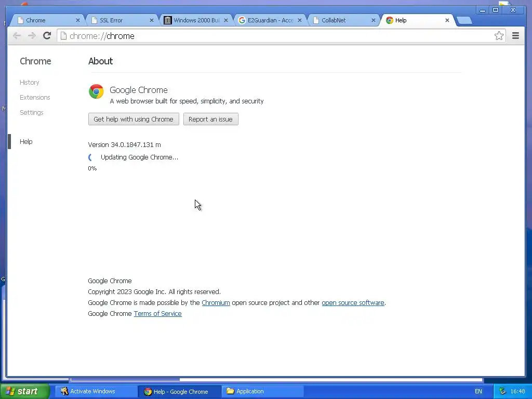Screen dimensions: 532x399
Task: Click the Report an issue button
Action: click(211, 119)
